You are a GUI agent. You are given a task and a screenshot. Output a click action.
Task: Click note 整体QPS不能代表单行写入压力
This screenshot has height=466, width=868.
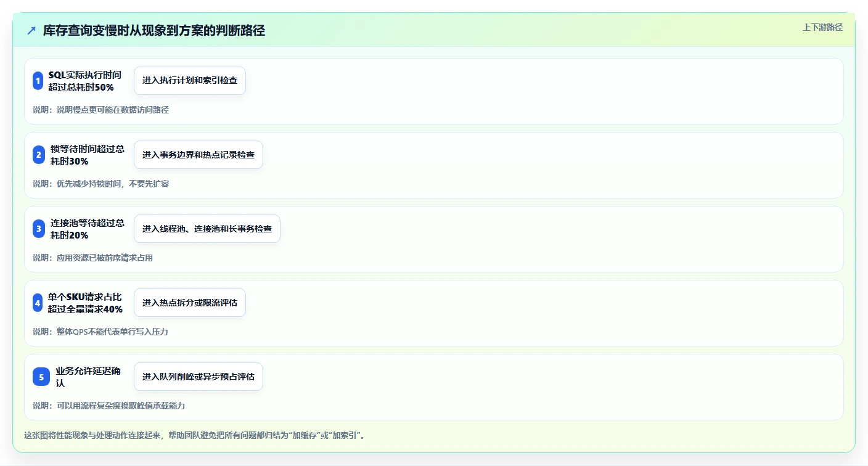pos(100,332)
